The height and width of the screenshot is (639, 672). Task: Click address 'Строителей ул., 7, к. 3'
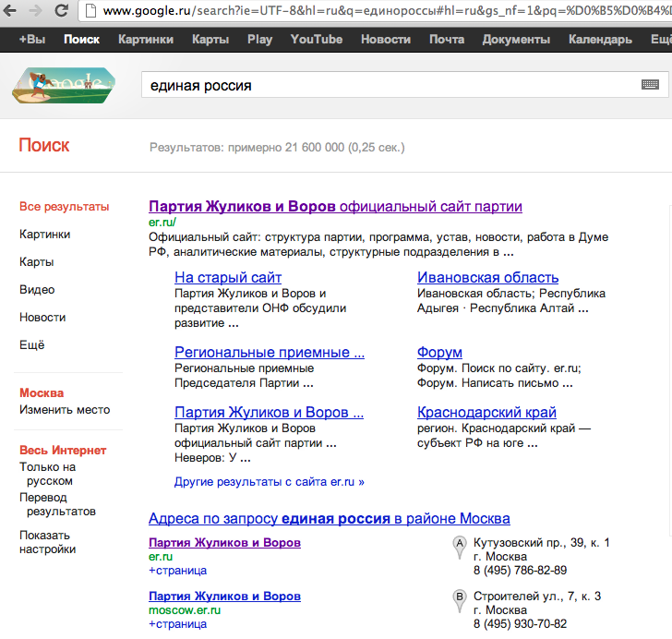click(x=537, y=597)
